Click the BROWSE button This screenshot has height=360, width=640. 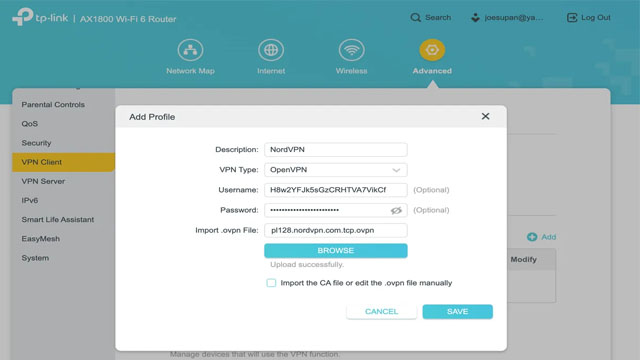336,251
